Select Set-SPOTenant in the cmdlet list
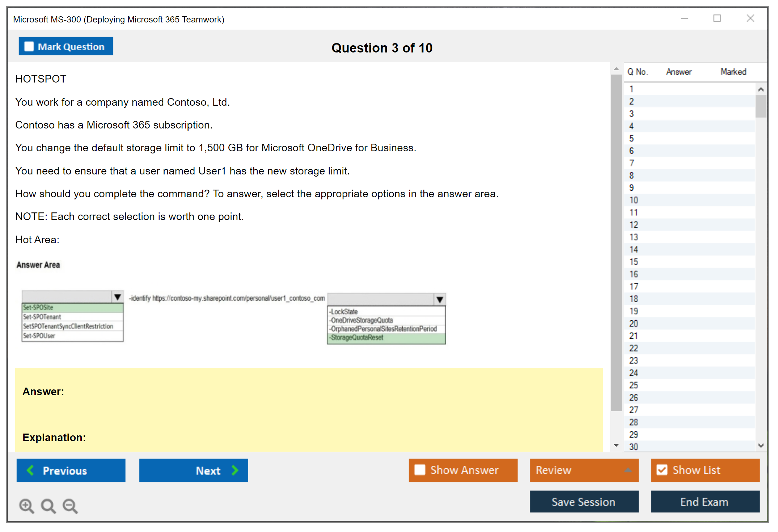The width and height of the screenshot is (778, 532). pyautogui.click(x=42, y=317)
